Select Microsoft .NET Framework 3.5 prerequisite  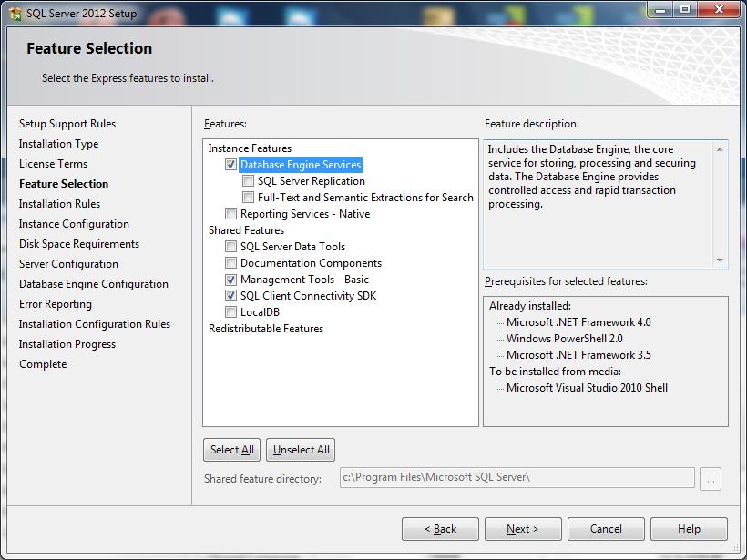click(x=578, y=355)
